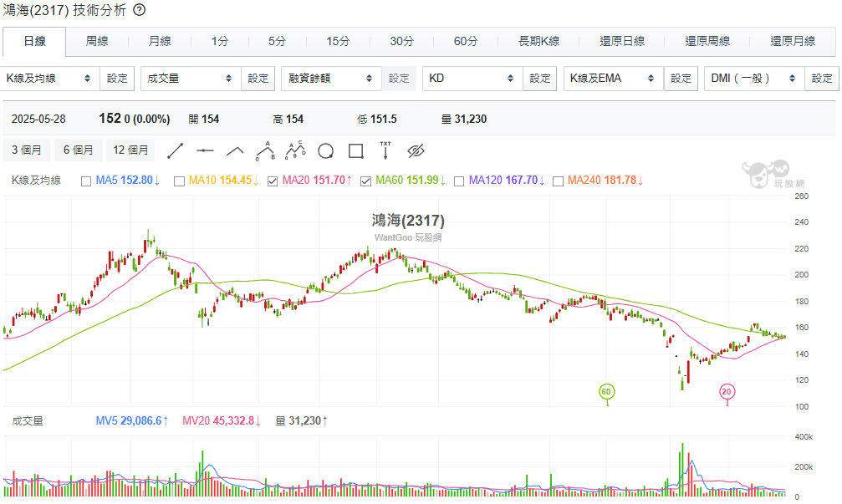Expand the KD indicator dropdown
The height and width of the screenshot is (504, 842).
pos(472,79)
